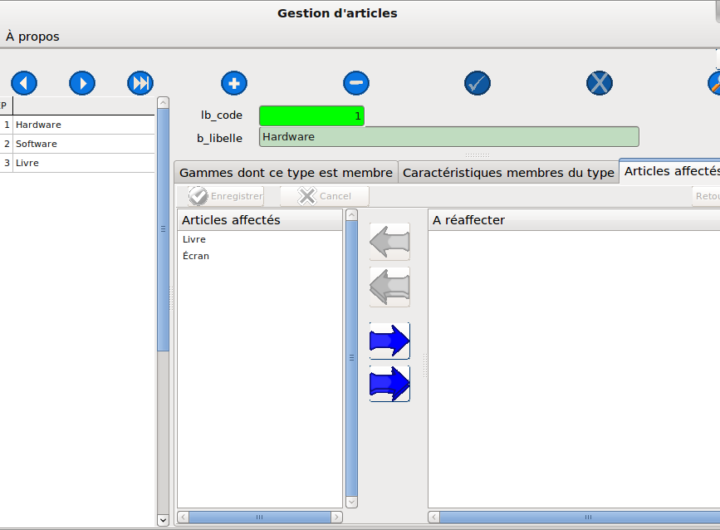Open Caractéristiques membres du type tab
This screenshot has width=720, height=530.
click(x=508, y=172)
